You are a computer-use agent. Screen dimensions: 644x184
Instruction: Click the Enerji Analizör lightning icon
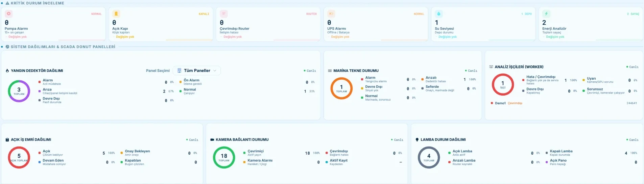click(546, 14)
